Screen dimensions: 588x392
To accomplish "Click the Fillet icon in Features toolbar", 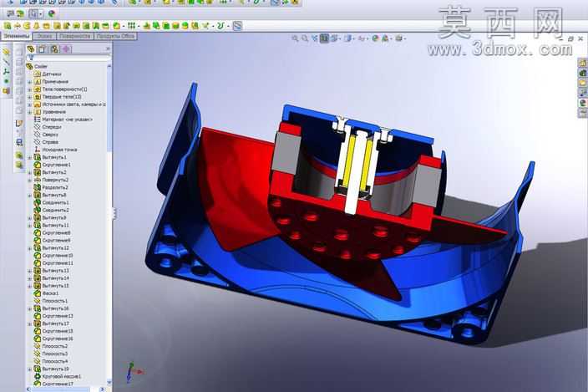I will [117, 26].
